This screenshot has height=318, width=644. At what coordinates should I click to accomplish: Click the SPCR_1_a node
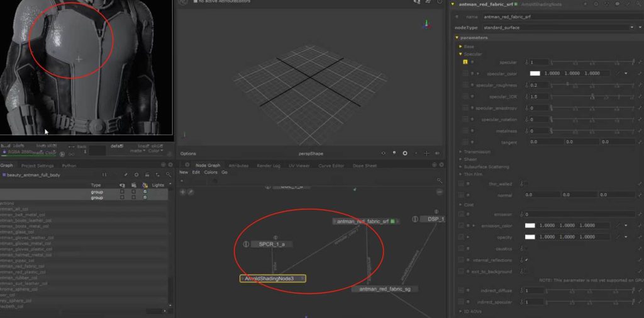pos(271,244)
